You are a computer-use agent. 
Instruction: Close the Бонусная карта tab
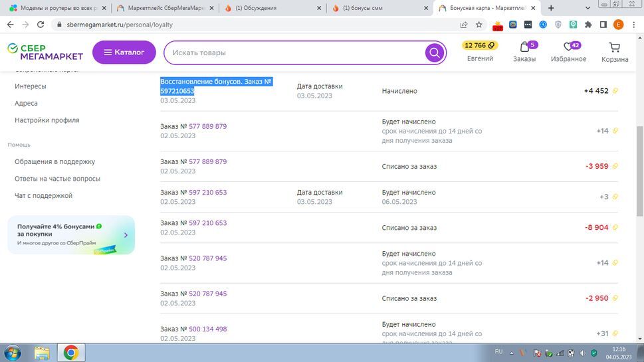pyautogui.click(x=533, y=8)
